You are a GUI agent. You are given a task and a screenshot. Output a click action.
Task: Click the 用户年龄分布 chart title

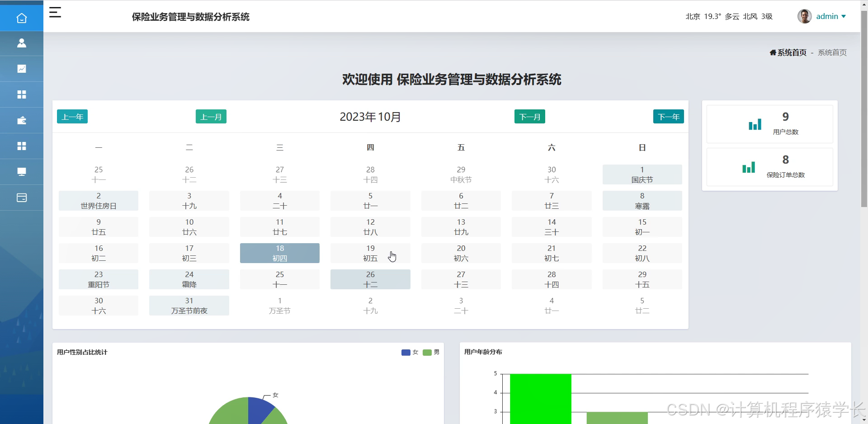pos(483,352)
